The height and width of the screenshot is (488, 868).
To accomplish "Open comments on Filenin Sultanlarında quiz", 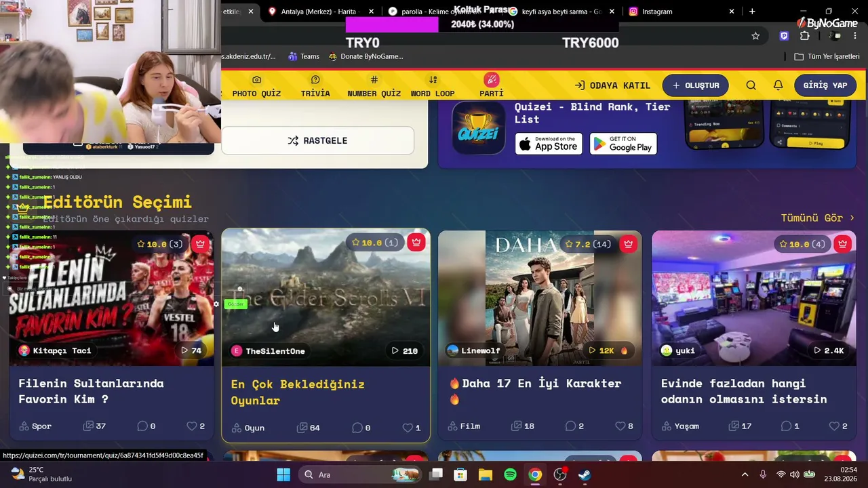I will coord(146,426).
